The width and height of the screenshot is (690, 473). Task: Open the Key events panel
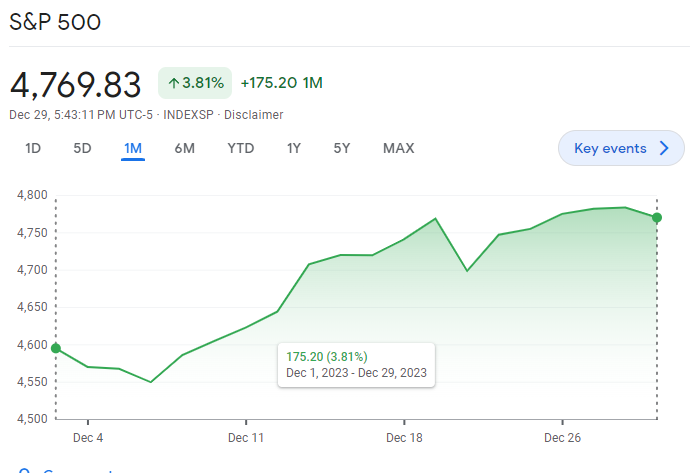[621, 148]
